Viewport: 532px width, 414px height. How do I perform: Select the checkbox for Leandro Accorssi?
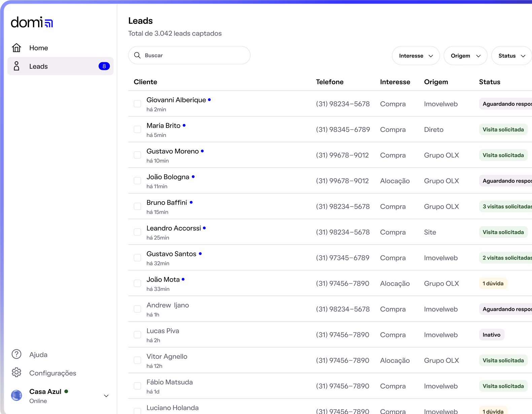tap(137, 232)
